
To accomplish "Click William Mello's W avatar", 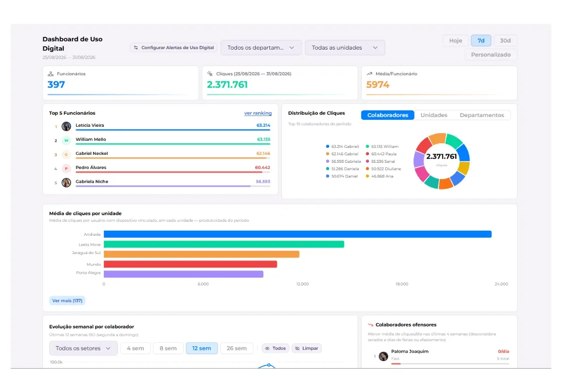I will (67, 140).
